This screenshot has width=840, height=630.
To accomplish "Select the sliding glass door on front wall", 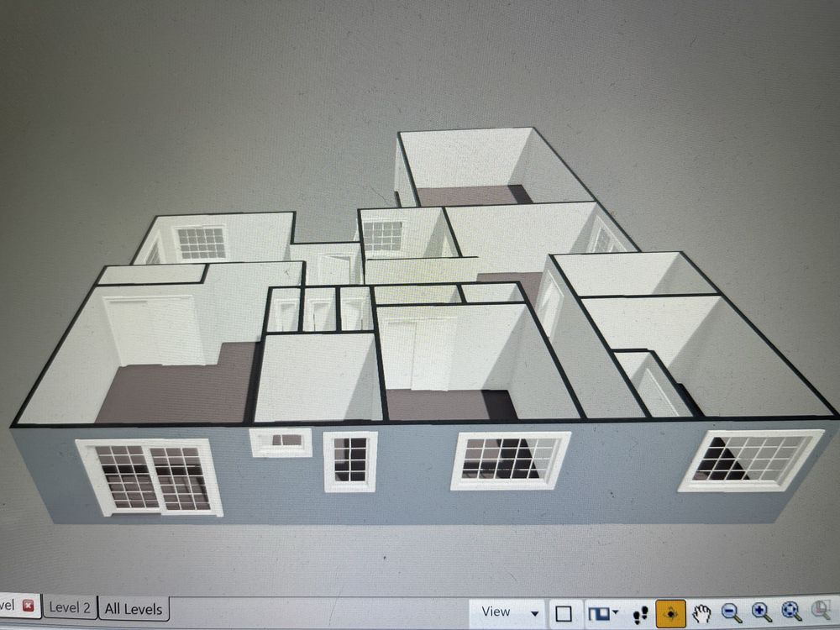I will click(x=150, y=477).
